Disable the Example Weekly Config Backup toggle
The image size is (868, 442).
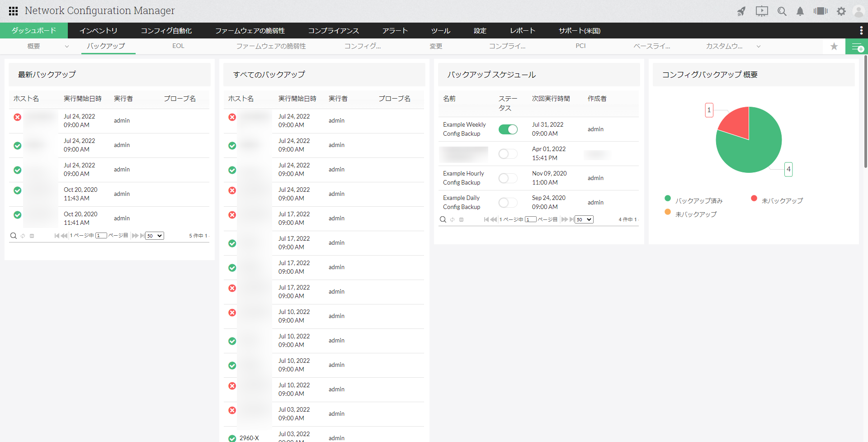pos(508,129)
